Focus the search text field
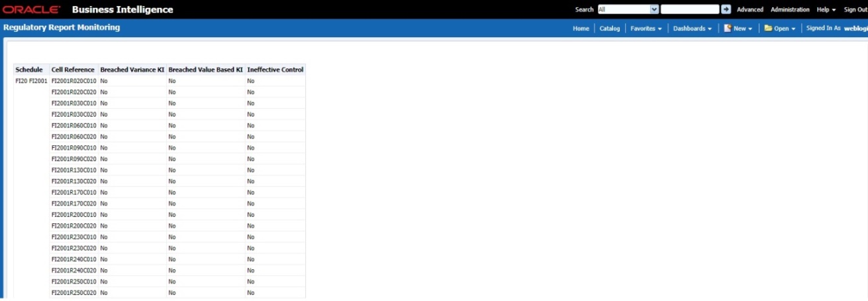The image size is (868, 301). click(690, 9)
